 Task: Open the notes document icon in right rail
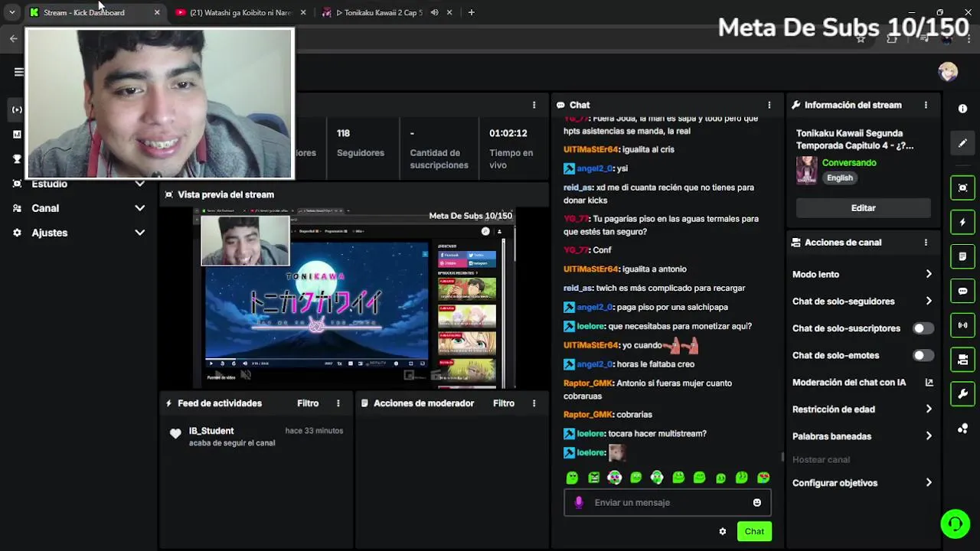(x=962, y=256)
